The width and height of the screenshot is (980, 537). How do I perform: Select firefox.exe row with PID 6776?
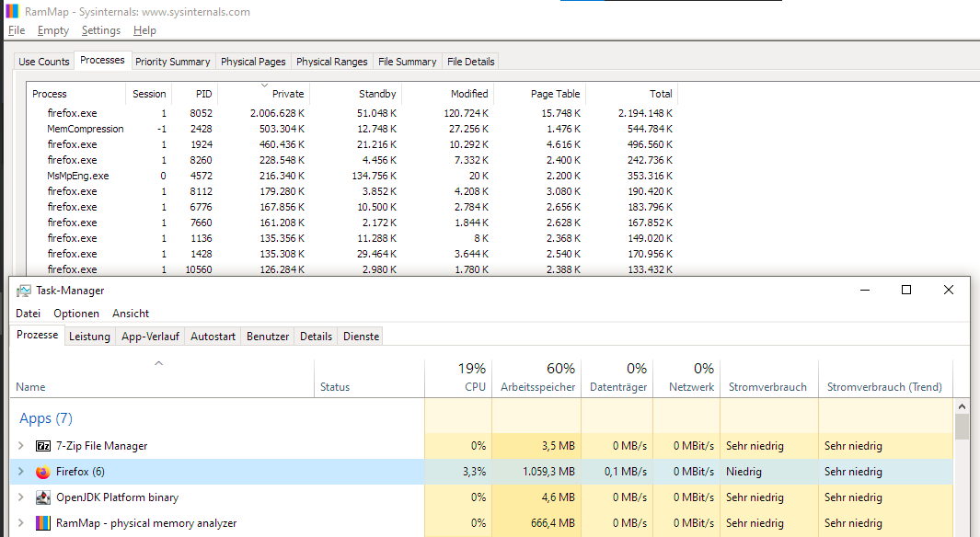click(x=352, y=207)
